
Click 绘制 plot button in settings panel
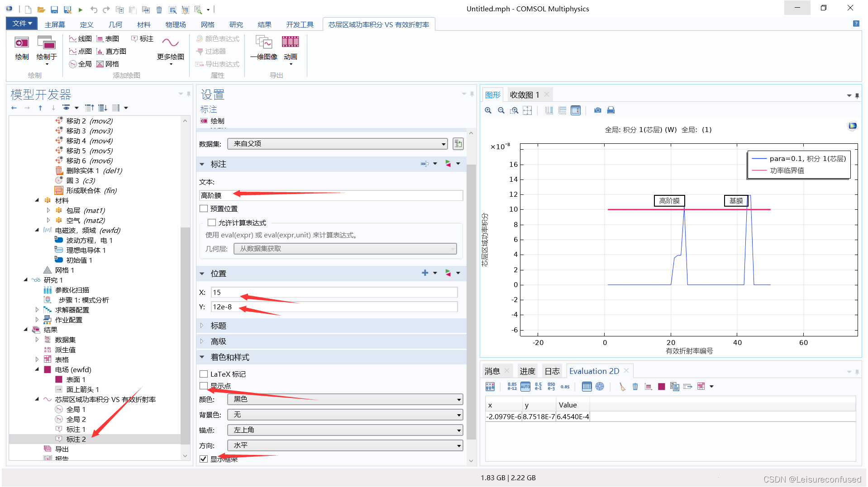[213, 121]
